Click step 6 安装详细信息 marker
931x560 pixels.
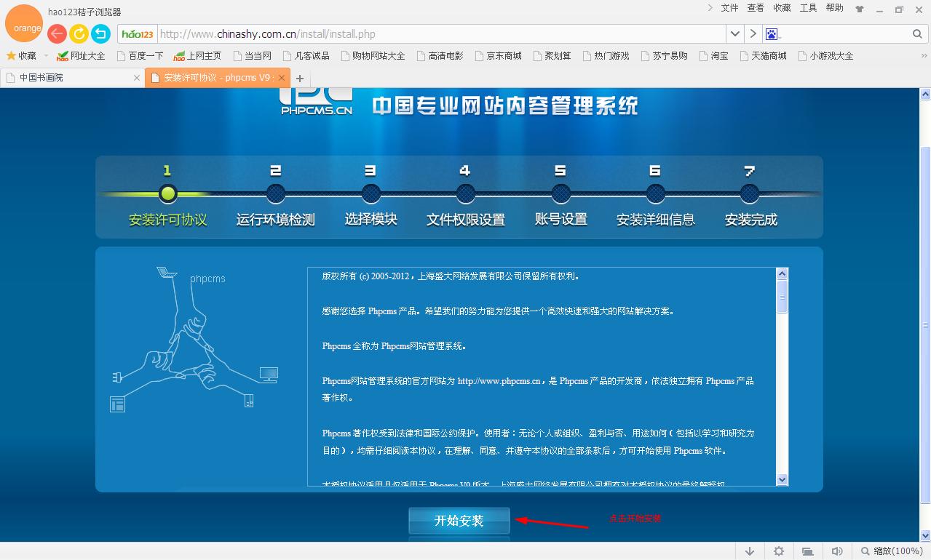click(655, 193)
